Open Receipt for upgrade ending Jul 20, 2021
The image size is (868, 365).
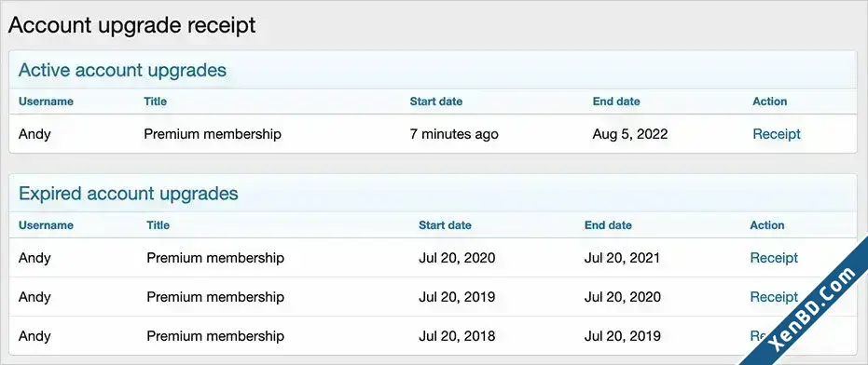[774, 258]
